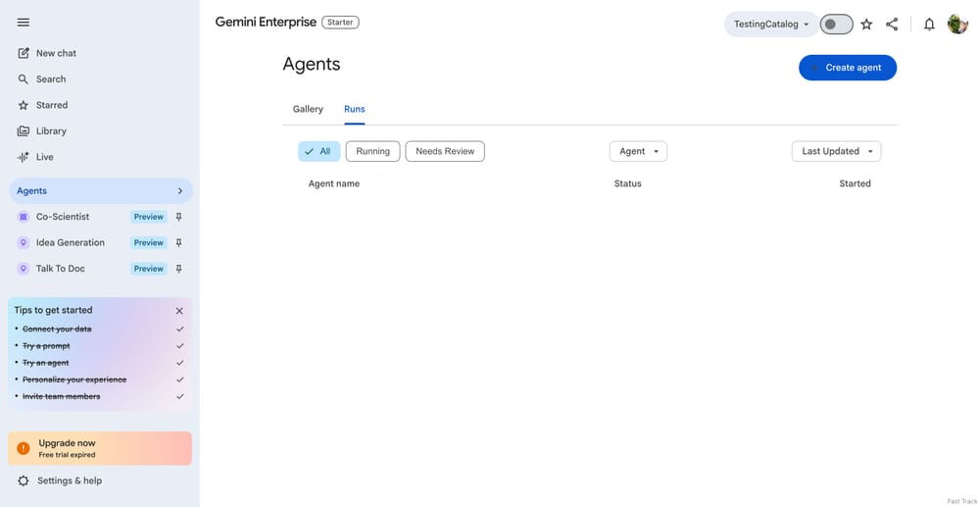Open the Agent filter dropdown
Image resolution: width=980 pixels, height=507 pixels.
pyautogui.click(x=638, y=151)
